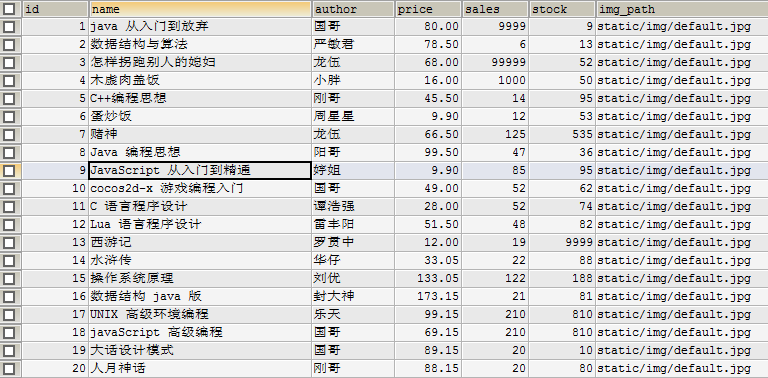This screenshot has height=378, width=768.
Task: Select the cell '木虚肉盖饭'
Action: (x=200, y=80)
